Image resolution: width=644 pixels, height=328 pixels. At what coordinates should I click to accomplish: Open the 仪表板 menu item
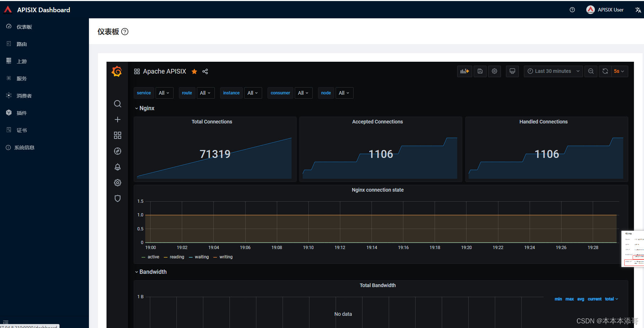(x=44, y=27)
